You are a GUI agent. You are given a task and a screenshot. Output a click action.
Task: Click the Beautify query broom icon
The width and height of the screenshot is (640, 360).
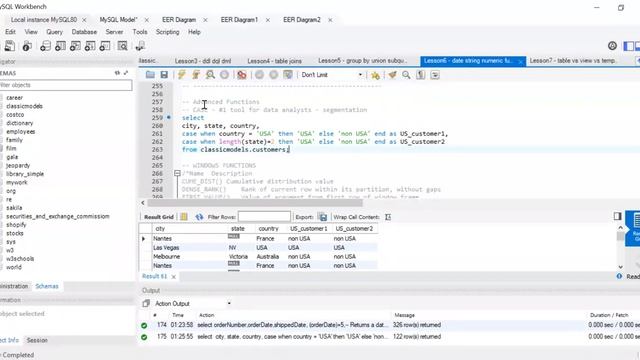pos(392,75)
